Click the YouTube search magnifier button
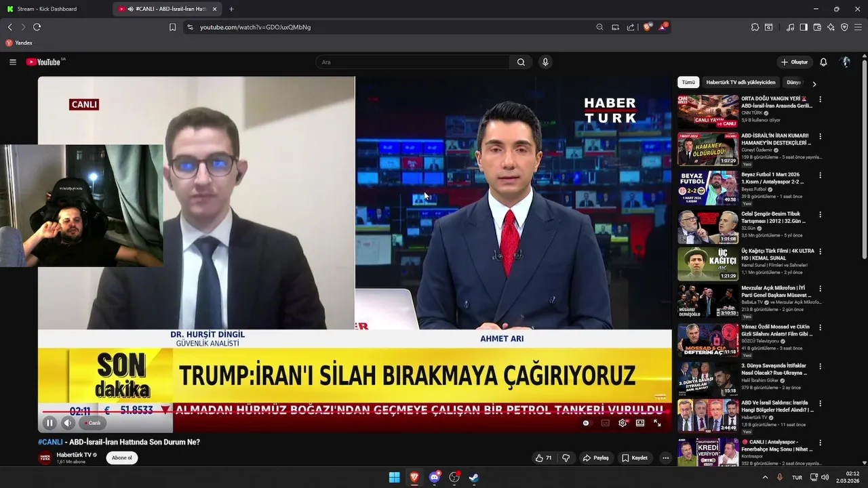The width and height of the screenshot is (868, 488). click(521, 62)
